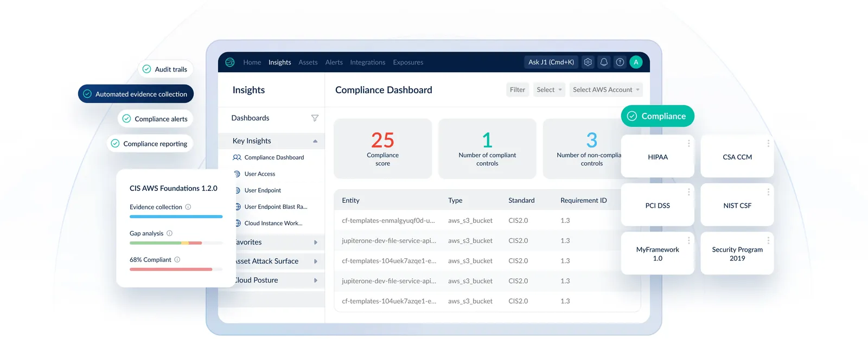This screenshot has height=339, width=868.
Task: Open the Assets tab
Action: tap(308, 62)
